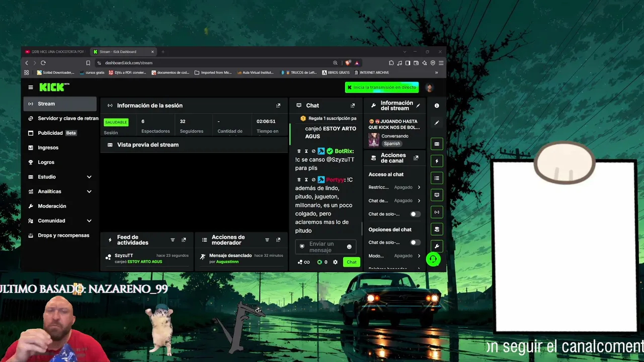Click the chat identity shield icon
Viewport: 644px width, 362px height.
[x=302, y=246]
